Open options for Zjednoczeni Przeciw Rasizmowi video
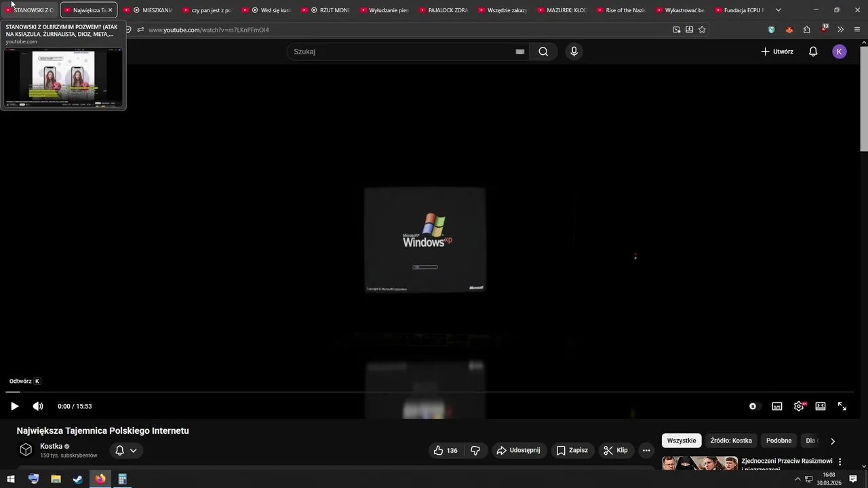 point(840,462)
